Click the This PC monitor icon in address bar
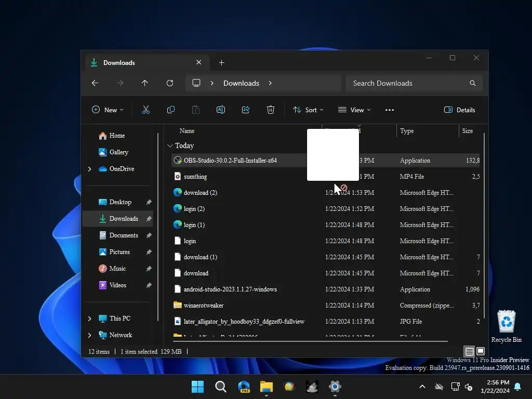 pyautogui.click(x=196, y=83)
